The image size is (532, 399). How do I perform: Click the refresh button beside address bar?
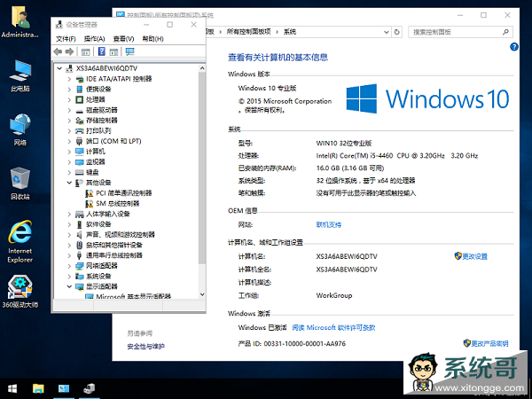[396, 32]
